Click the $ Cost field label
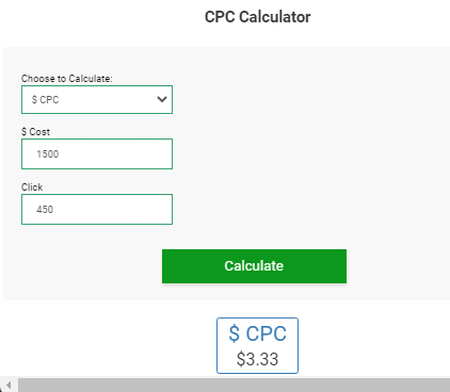This screenshot has width=450, height=392. tap(36, 132)
